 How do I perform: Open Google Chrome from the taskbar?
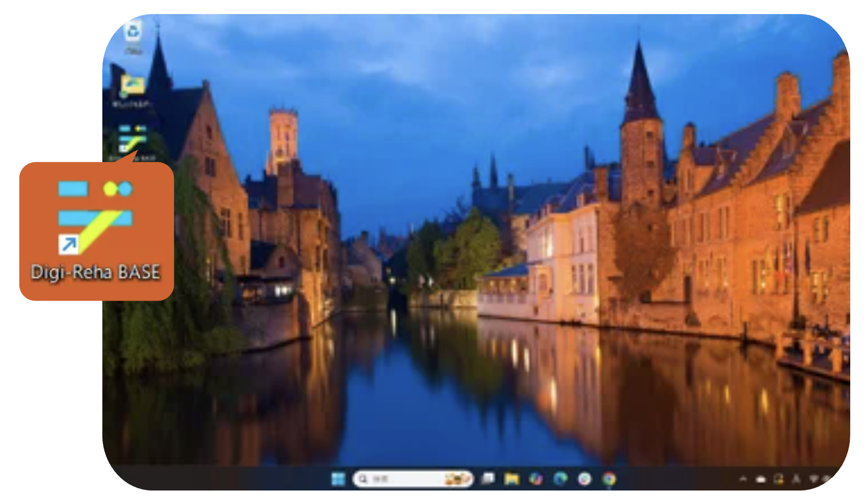pos(609,478)
